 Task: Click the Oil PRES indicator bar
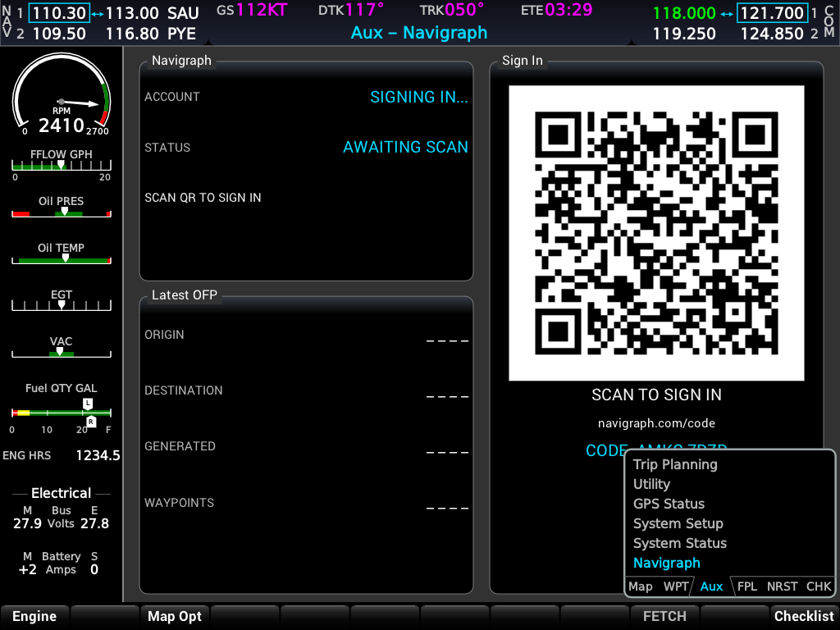point(62,212)
